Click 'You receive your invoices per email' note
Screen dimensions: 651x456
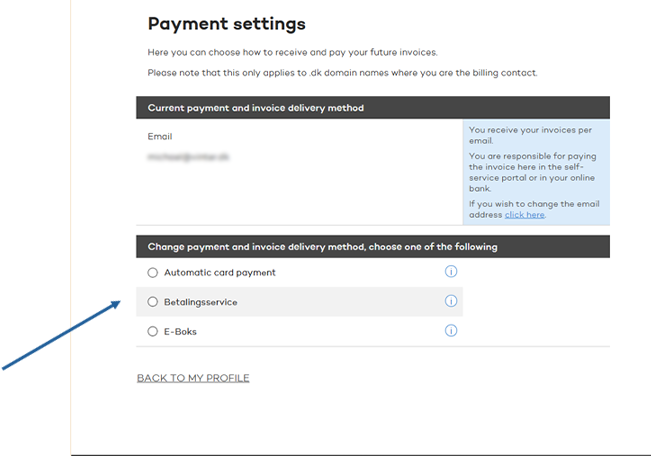[x=530, y=135]
